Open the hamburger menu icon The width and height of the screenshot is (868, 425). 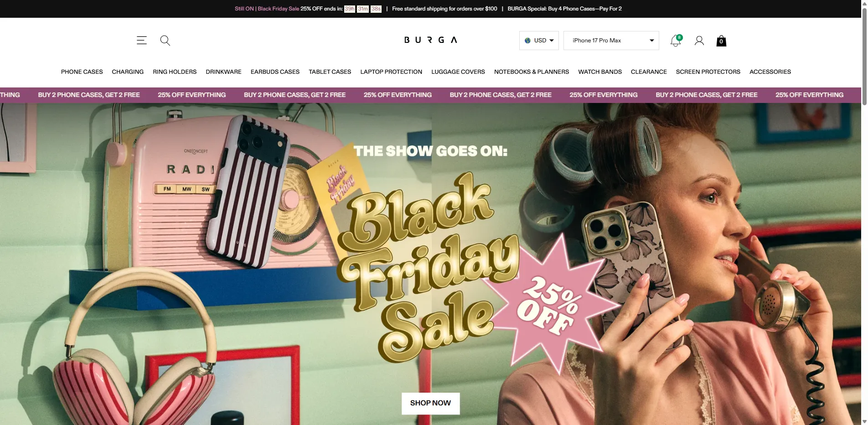coord(142,41)
